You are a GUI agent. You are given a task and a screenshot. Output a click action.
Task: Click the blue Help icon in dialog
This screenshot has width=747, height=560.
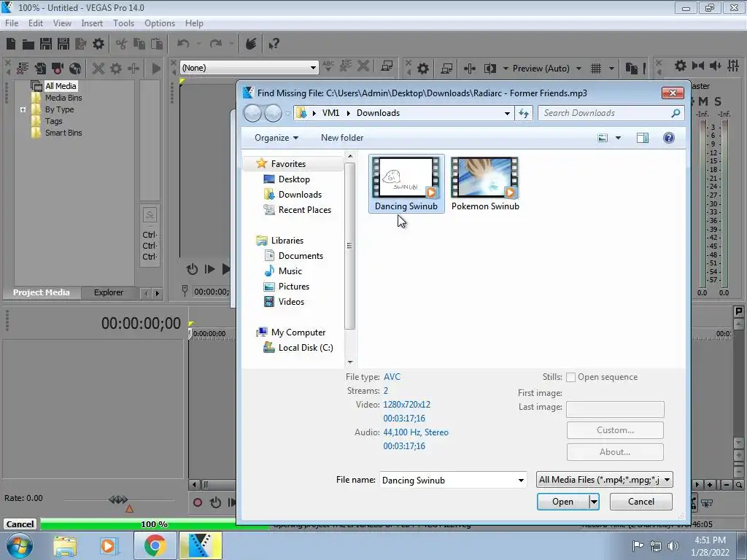click(x=668, y=138)
